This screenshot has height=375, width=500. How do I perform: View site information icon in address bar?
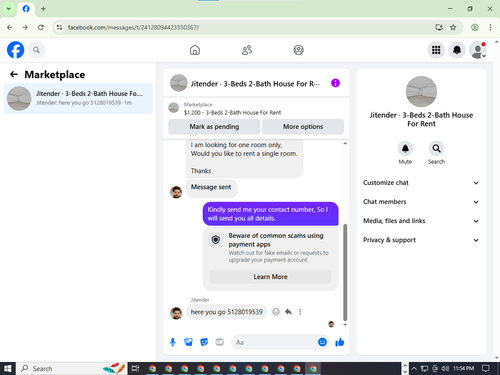tap(59, 27)
